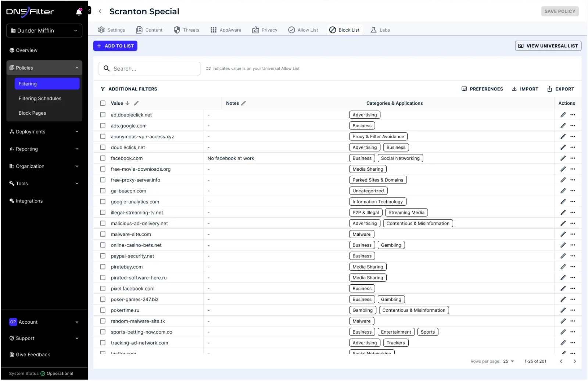This screenshot has height=381, width=588.
Task: Focus the Search field
Action: [x=150, y=69]
